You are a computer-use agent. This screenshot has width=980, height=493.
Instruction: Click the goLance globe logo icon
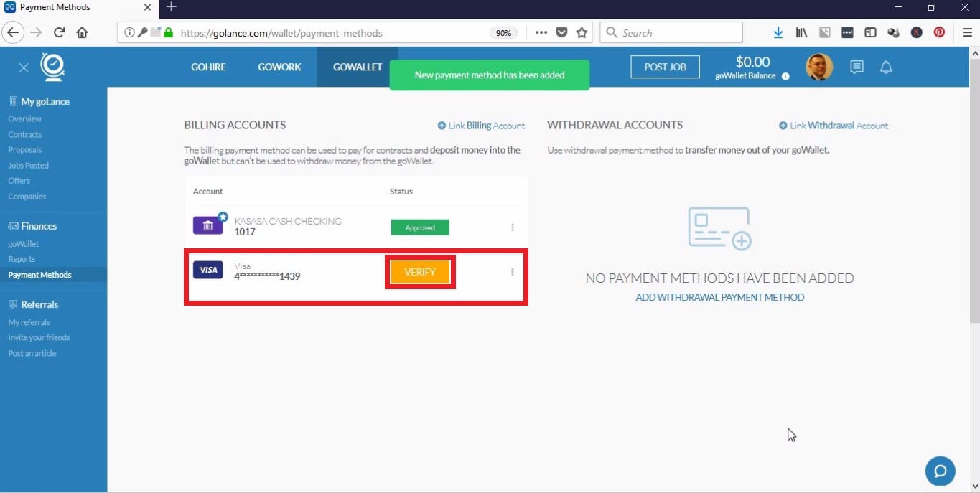tap(52, 67)
